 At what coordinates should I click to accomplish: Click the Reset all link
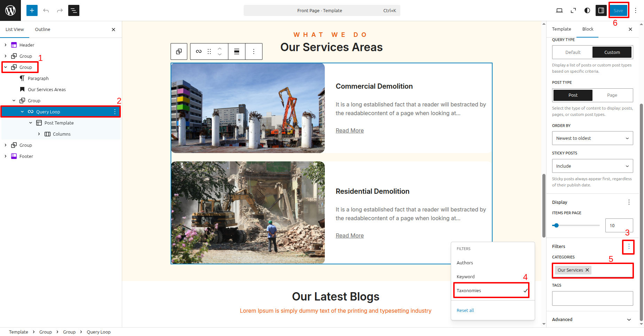[465, 310]
